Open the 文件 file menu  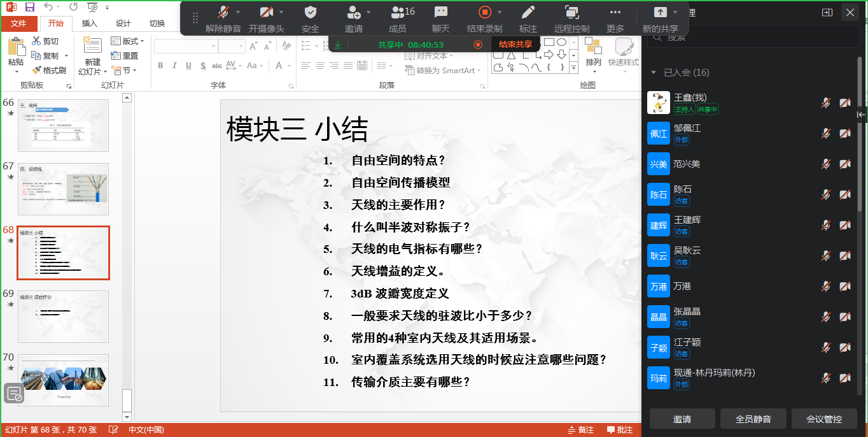(x=19, y=24)
